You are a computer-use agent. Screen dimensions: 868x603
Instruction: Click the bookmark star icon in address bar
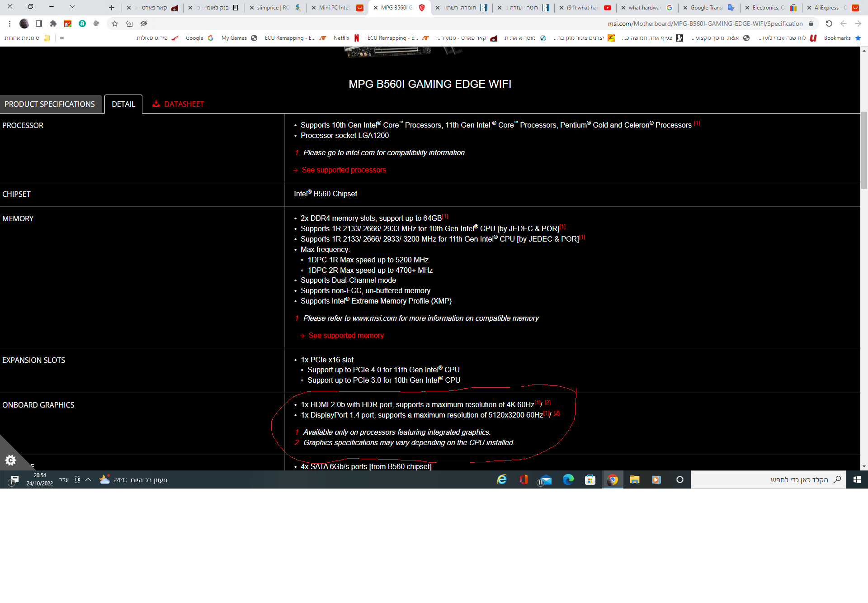coord(115,24)
